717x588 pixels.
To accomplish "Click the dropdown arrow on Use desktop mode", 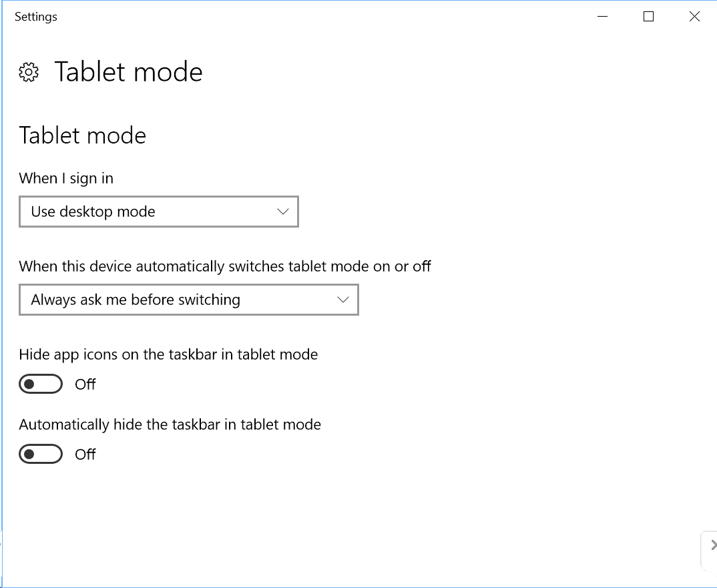I will point(284,212).
